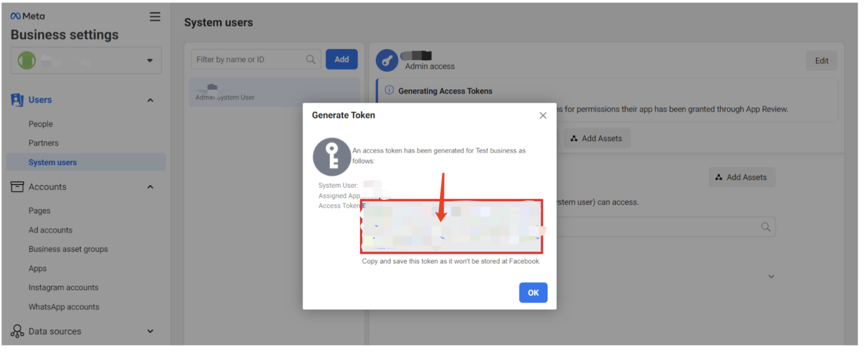
Task: Click the Data sources icon
Action: click(x=17, y=331)
